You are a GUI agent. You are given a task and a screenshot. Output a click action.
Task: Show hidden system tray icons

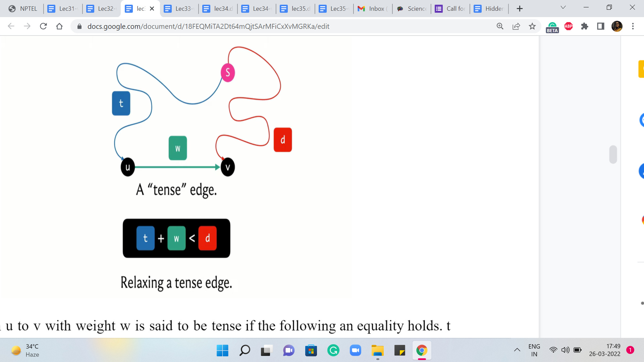pyautogui.click(x=517, y=350)
